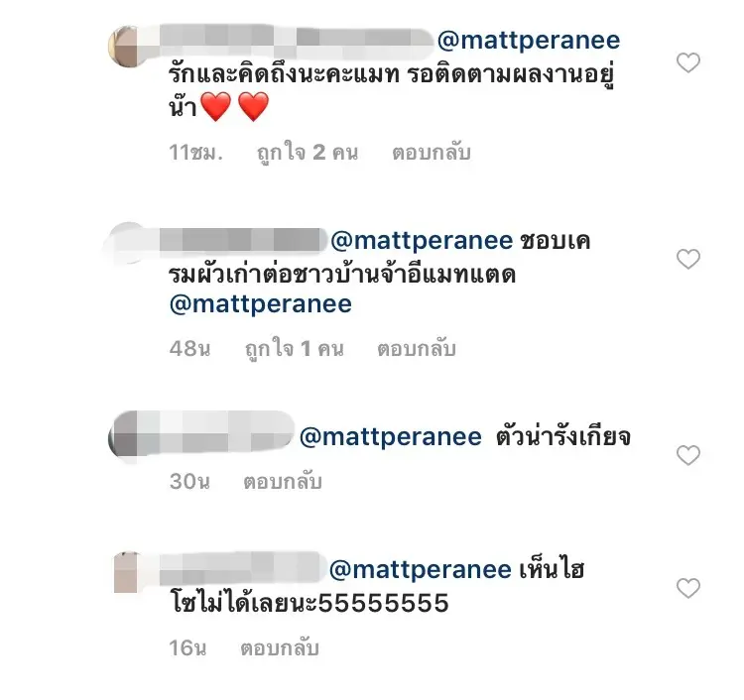Image resolution: width=744 pixels, height=700 pixels.
Task: Open @mattperanee mention in the first comment
Action: [x=528, y=41]
